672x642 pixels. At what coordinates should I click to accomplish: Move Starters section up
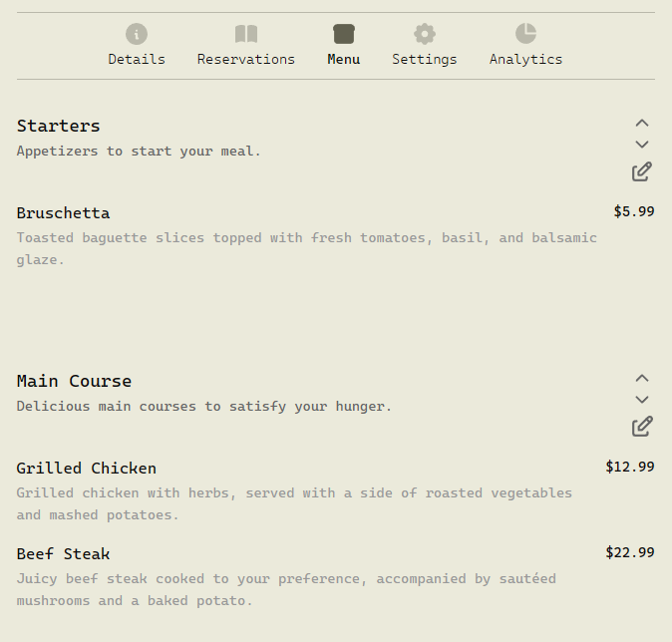pyautogui.click(x=642, y=124)
